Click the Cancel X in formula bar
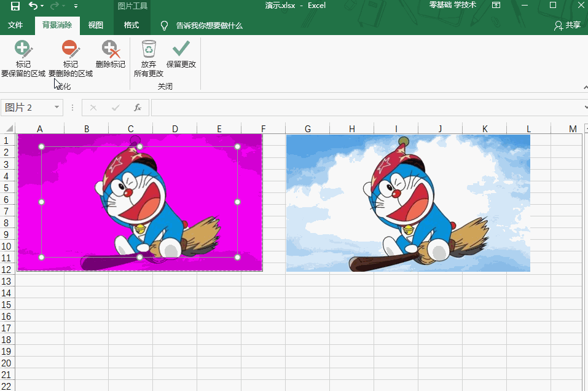Viewport: 588px width, 391px height. (93, 108)
